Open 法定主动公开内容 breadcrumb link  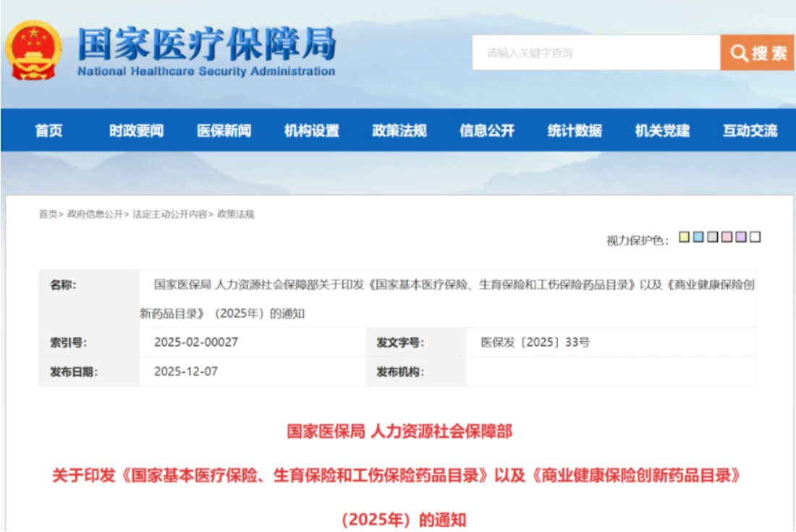pos(169,214)
